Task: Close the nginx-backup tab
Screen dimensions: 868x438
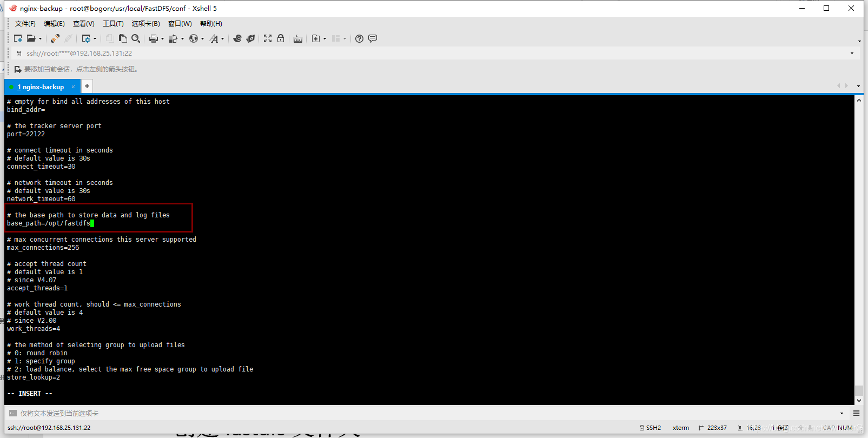Action: 74,87
